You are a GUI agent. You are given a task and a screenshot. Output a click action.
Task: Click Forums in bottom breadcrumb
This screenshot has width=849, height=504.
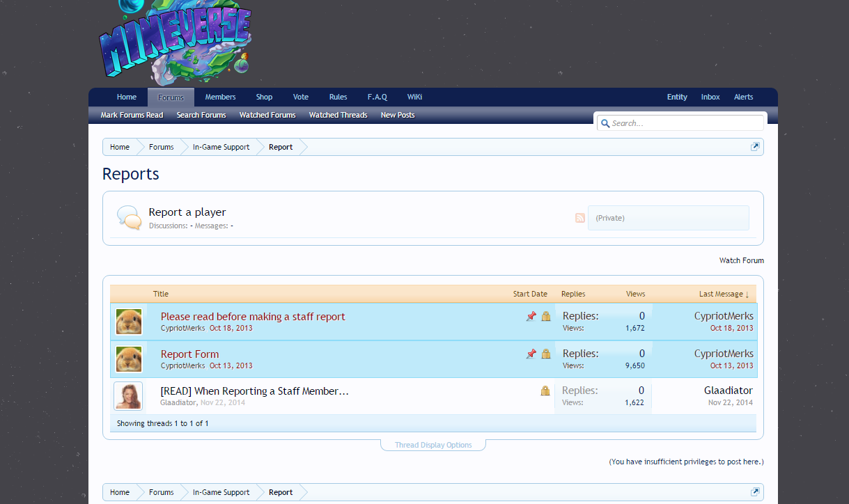click(162, 492)
